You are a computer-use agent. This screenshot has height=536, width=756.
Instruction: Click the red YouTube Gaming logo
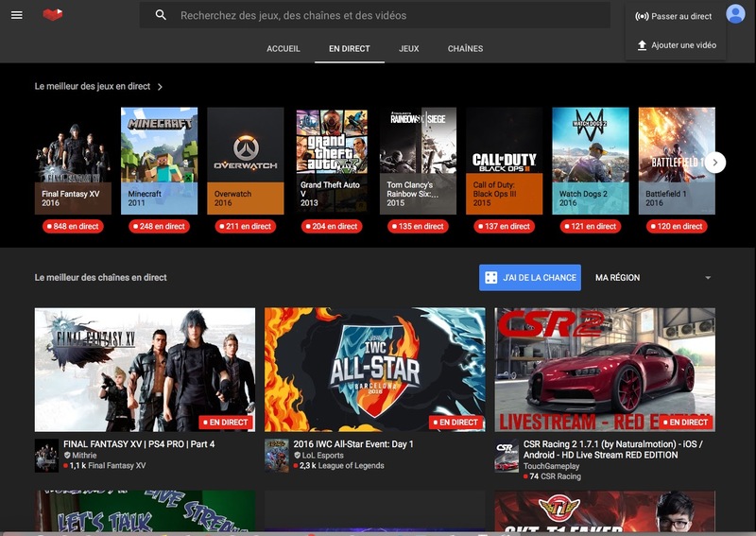pos(53,14)
